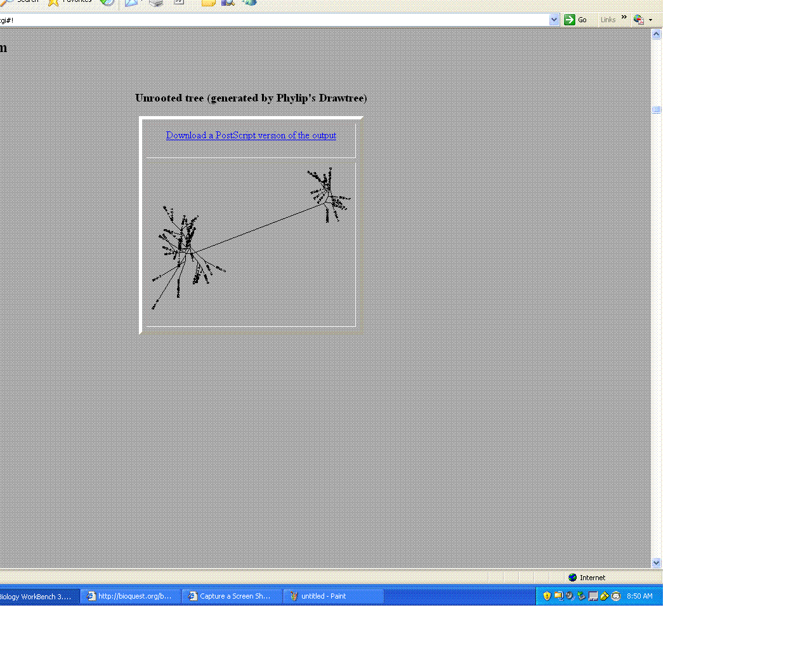812x650 pixels.
Task: Click the green Go arrow button
Action: [x=570, y=20]
